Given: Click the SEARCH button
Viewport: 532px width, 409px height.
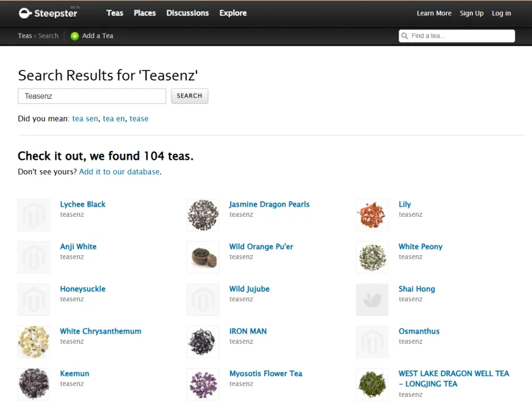Looking at the screenshot, I should pos(190,96).
